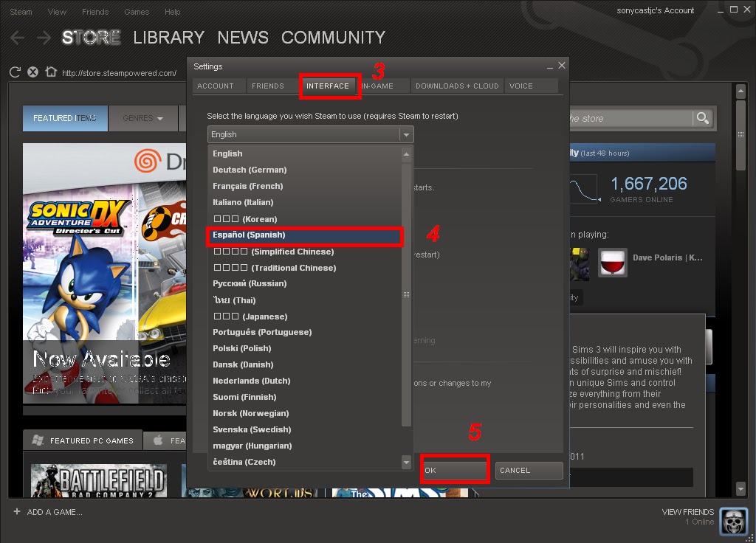The image size is (756, 543).
Task: Click store page scrollbar up arrow
Action: tap(741, 91)
